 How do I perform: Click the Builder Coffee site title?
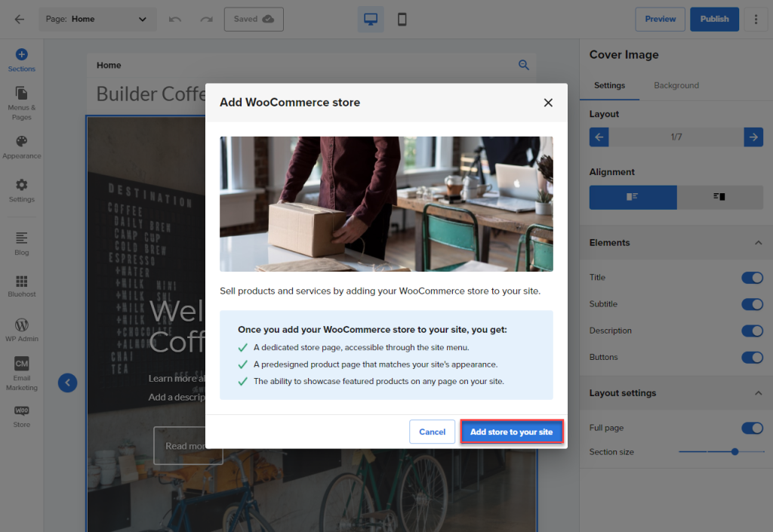point(151,94)
